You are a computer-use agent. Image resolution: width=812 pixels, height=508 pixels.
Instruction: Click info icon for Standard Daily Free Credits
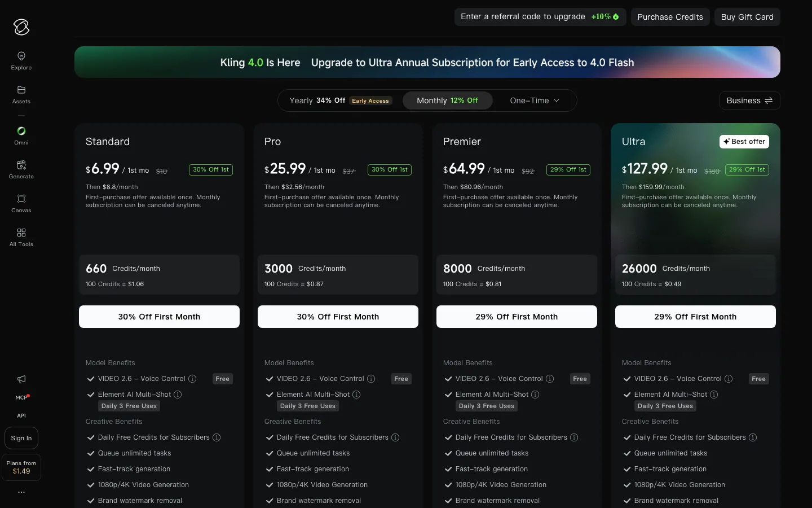217,437
